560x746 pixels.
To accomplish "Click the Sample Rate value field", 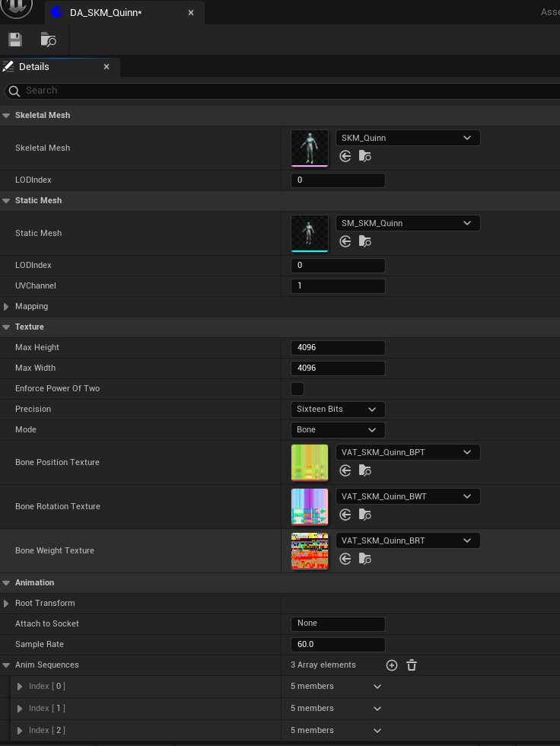I will (x=338, y=645).
